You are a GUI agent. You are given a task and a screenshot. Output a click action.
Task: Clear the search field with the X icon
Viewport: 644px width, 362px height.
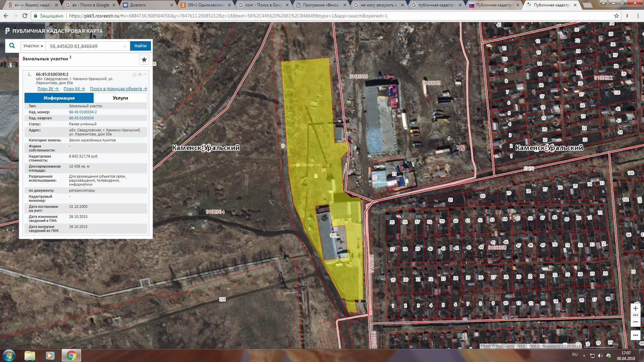click(x=125, y=46)
